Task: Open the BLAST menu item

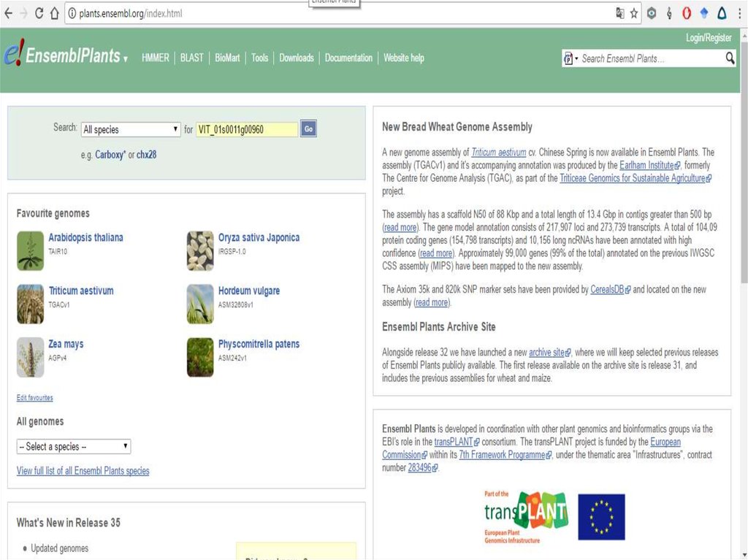Action: point(191,58)
